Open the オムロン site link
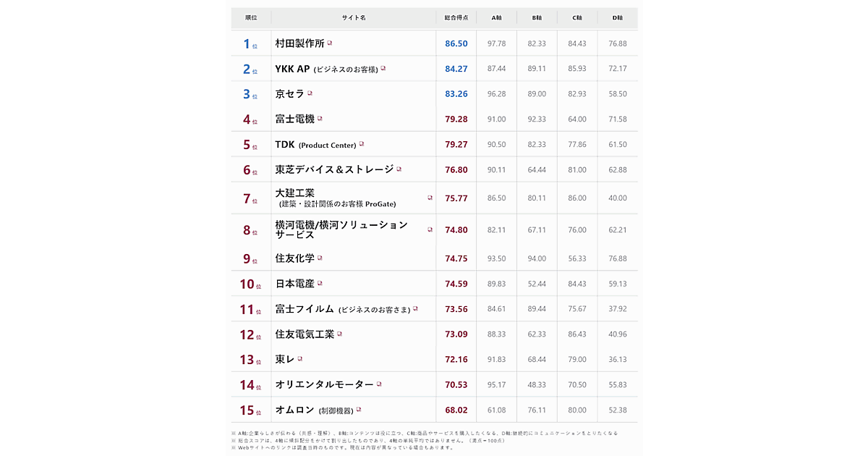This screenshot has width=868, height=456. [x=294, y=410]
